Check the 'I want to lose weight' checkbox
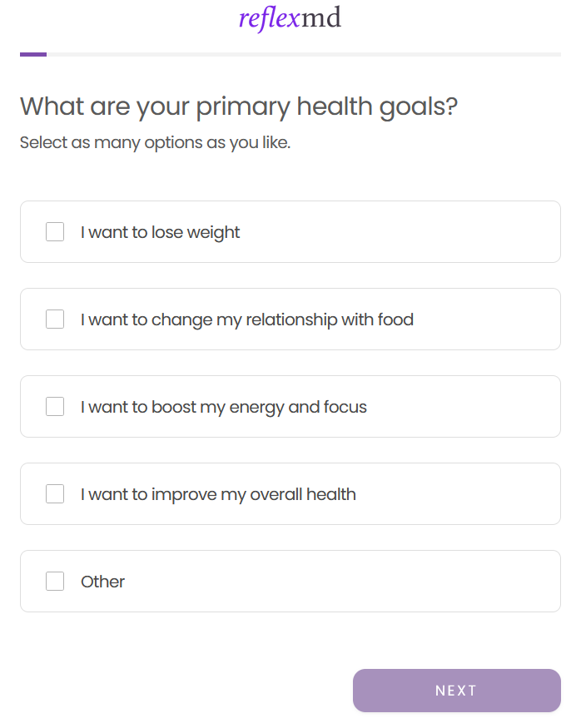 coord(55,232)
